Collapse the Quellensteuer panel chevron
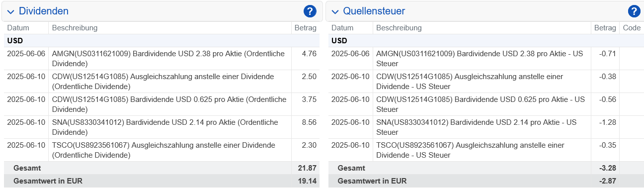The width and height of the screenshot is (644, 188). pos(335,11)
